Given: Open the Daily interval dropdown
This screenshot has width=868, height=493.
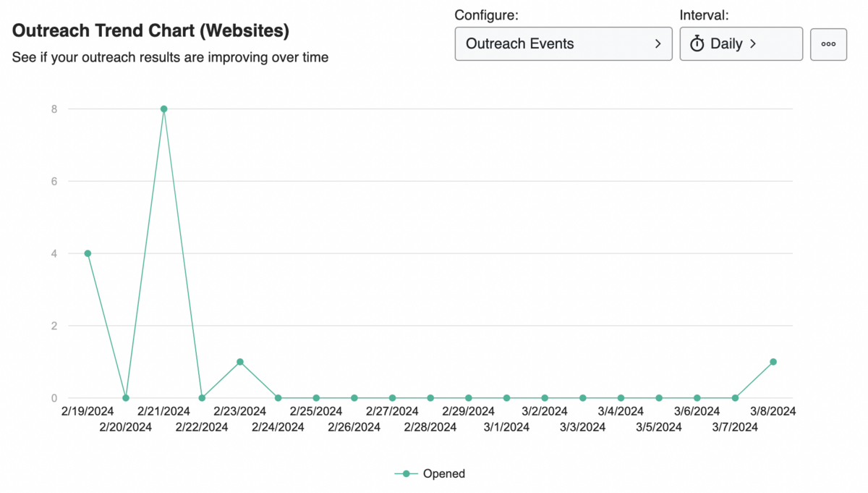Looking at the screenshot, I should pyautogui.click(x=741, y=43).
